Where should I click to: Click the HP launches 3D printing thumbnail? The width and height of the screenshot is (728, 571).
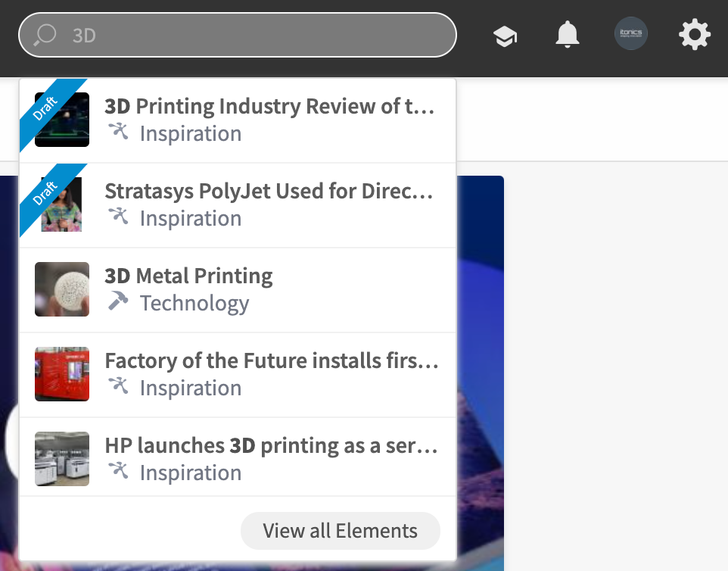[x=62, y=459]
